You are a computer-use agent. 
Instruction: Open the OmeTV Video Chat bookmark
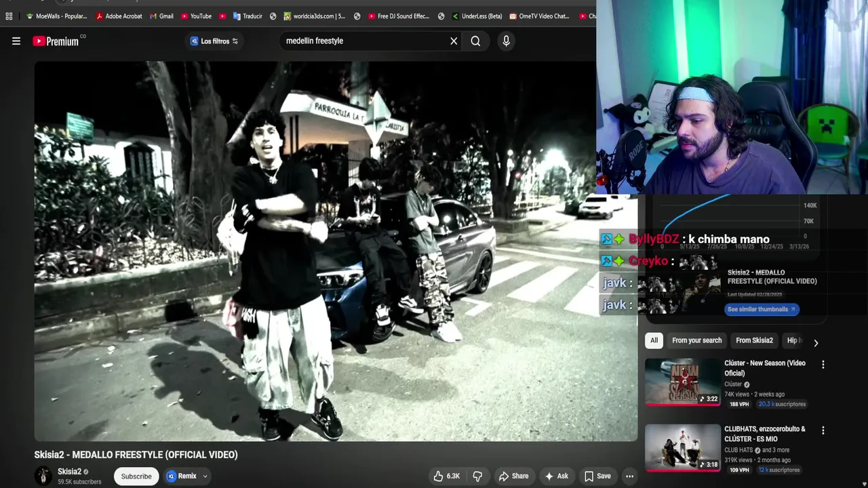(539, 16)
